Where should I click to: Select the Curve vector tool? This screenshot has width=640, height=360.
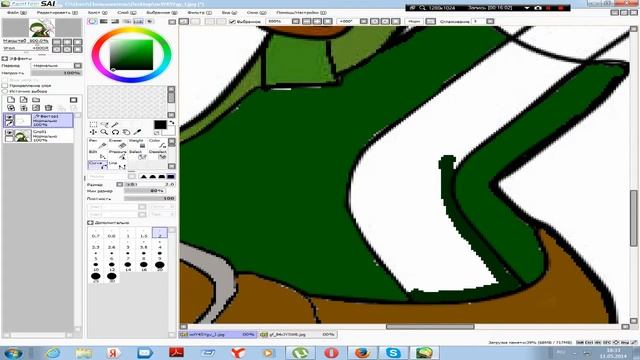98,165
